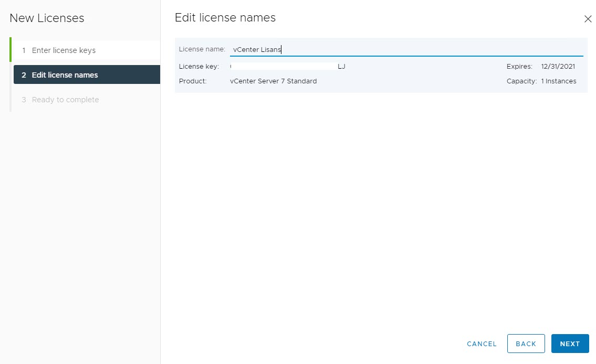Click the License name input field
The width and height of the screenshot is (596, 364).
(x=406, y=49)
